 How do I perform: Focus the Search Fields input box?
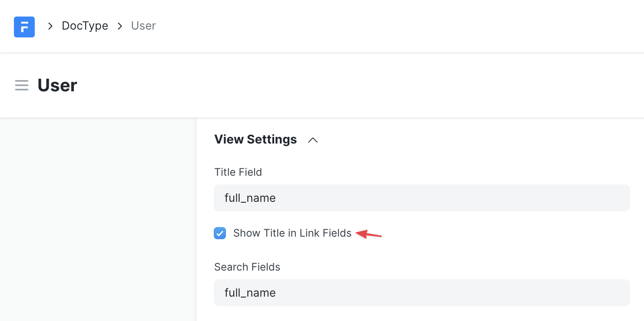click(x=422, y=293)
